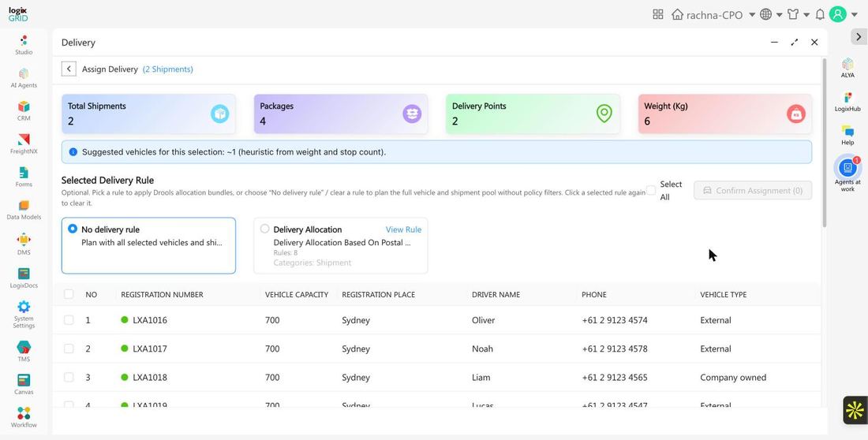The height and width of the screenshot is (440, 868).
Task: Open the TMS module
Action: pos(24,352)
